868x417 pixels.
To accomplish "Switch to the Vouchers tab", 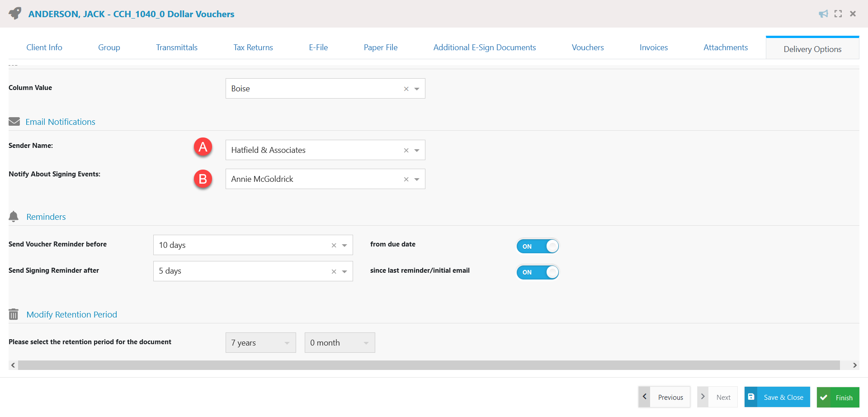I will (x=587, y=47).
